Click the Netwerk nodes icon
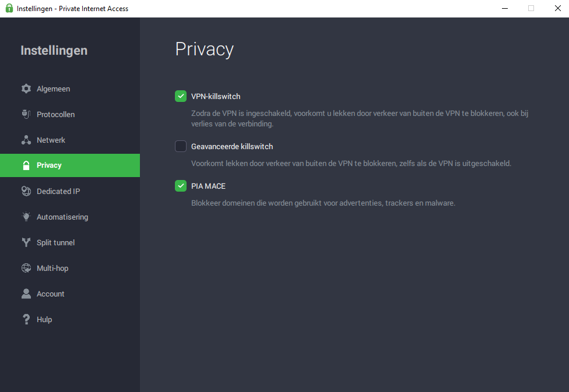569x392 pixels. pos(26,140)
